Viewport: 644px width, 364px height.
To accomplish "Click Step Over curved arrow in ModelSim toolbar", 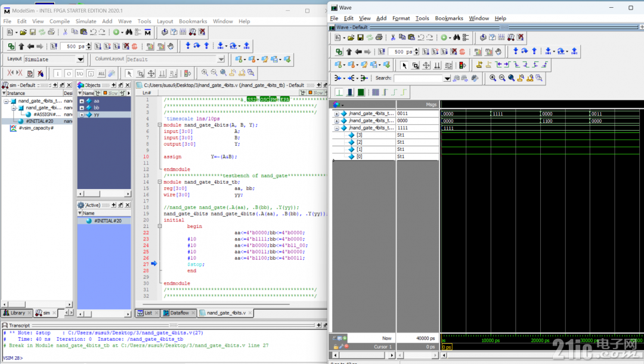I will [x=197, y=46].
